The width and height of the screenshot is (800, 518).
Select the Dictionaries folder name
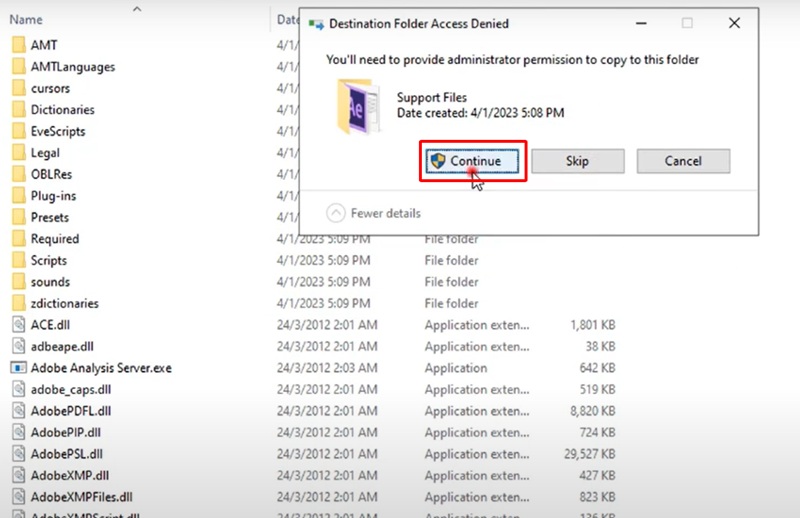click(x=63, y=110)
